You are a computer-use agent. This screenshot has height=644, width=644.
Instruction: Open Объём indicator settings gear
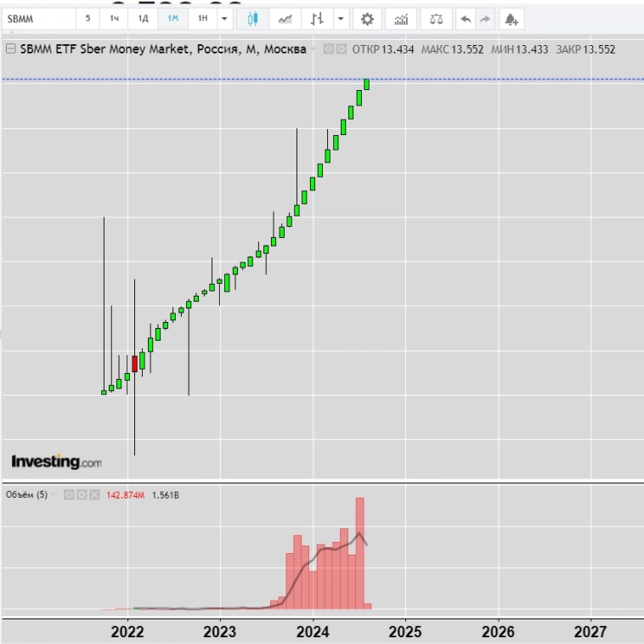click(x=82, y=495)
